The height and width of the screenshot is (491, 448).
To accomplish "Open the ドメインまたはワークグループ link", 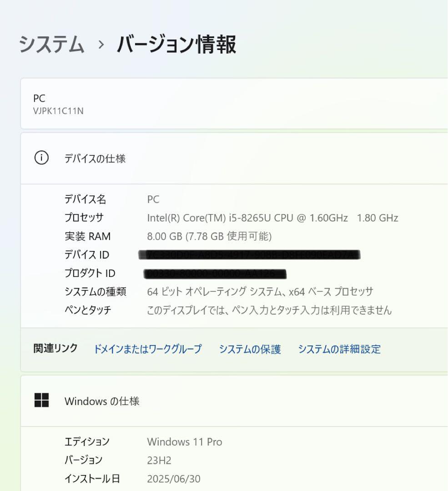I will pyautogui.click(x=147, y=349).
